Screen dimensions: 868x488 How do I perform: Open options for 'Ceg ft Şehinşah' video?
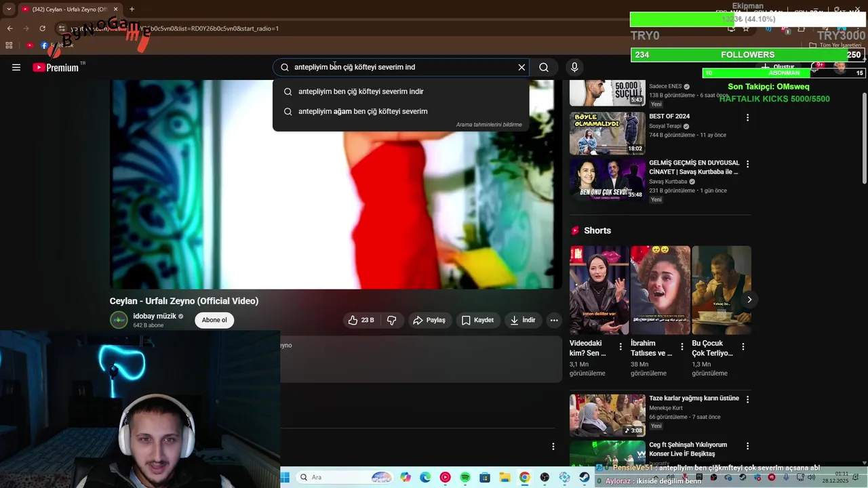pyautogui.click(x=747, y=446)
